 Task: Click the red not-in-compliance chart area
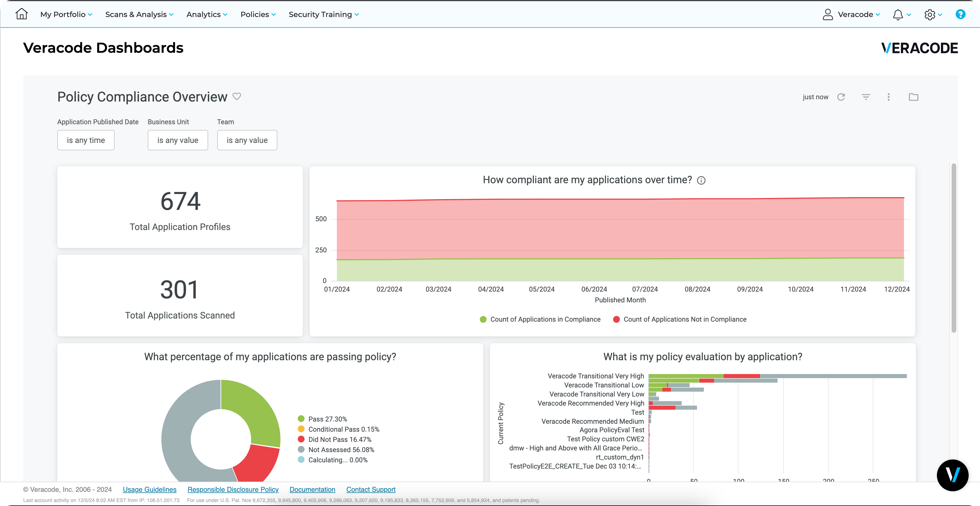pyautogui.click(x=620, y=228)
